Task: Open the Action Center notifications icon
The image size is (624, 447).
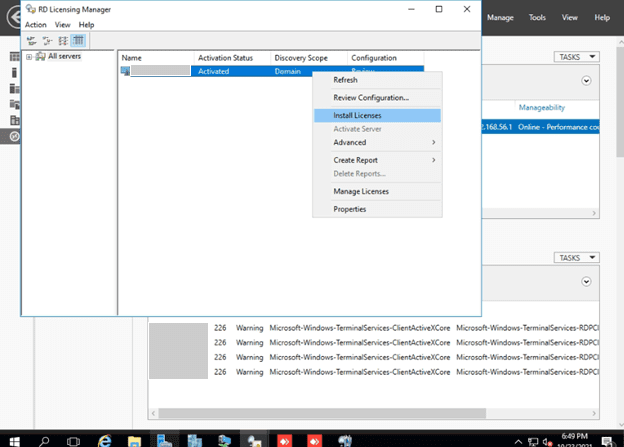Action: (607, 441)
